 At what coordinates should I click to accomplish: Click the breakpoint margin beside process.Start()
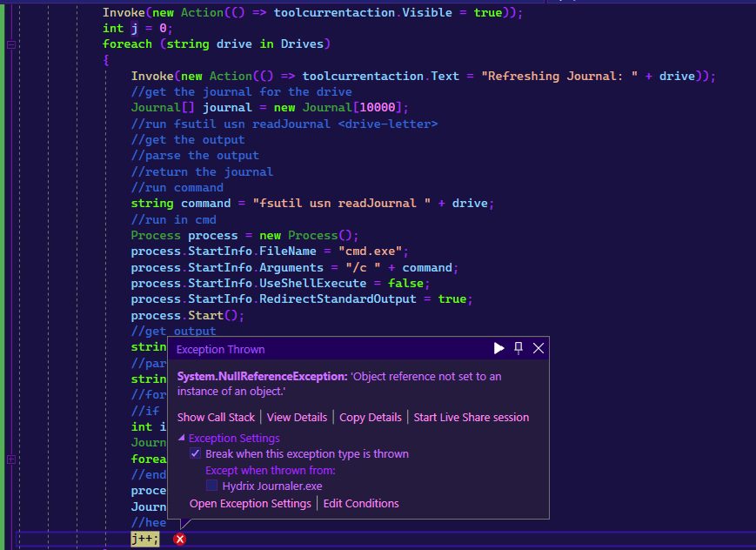[7, 314]
